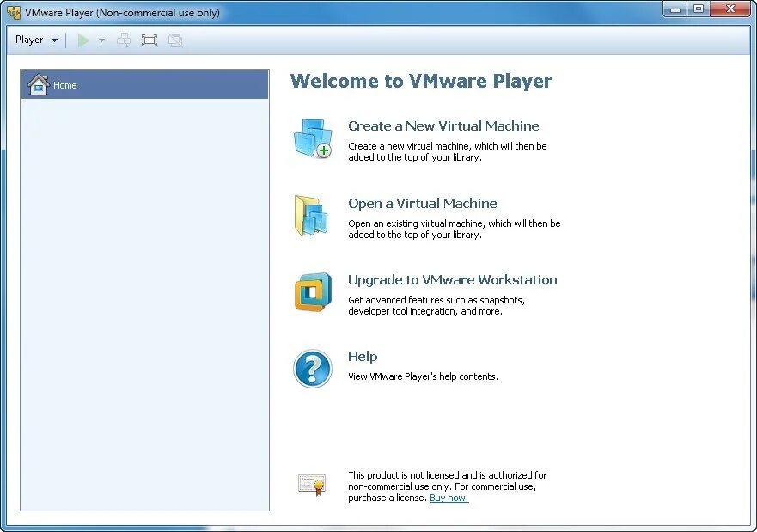Click the Send Ctrl+Alt+Del toolbar icon
757x532 pixels.
click(x=124, y=40)
